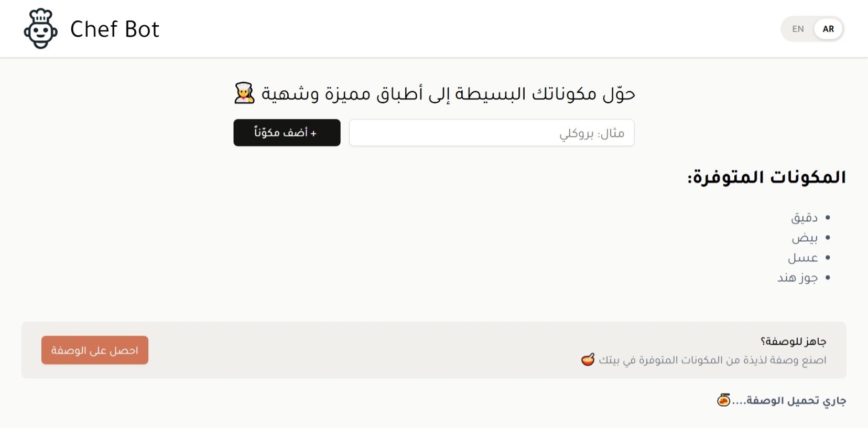Screen dimensions: 868x428
Task: Click the banner description 'اصنع وصفة لذيذة'
Action: coord(712,360)
